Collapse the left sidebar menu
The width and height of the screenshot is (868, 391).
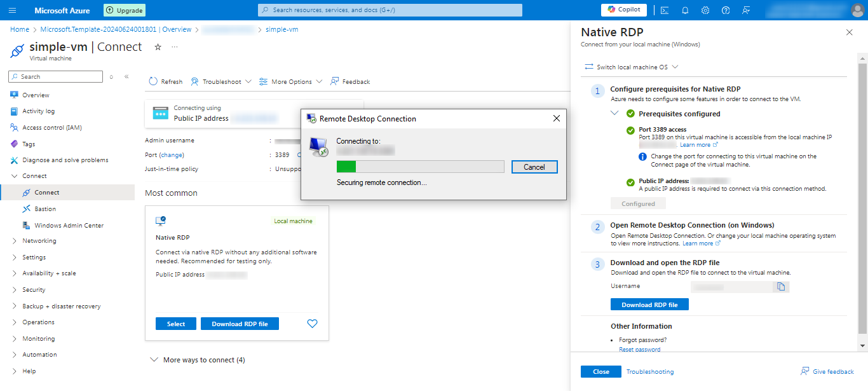(x=126, y=76)
